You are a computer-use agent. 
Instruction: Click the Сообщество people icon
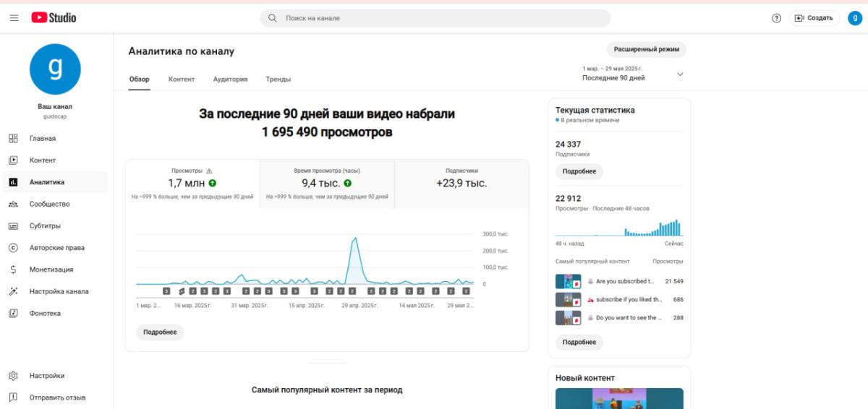(x=13, y=204)
